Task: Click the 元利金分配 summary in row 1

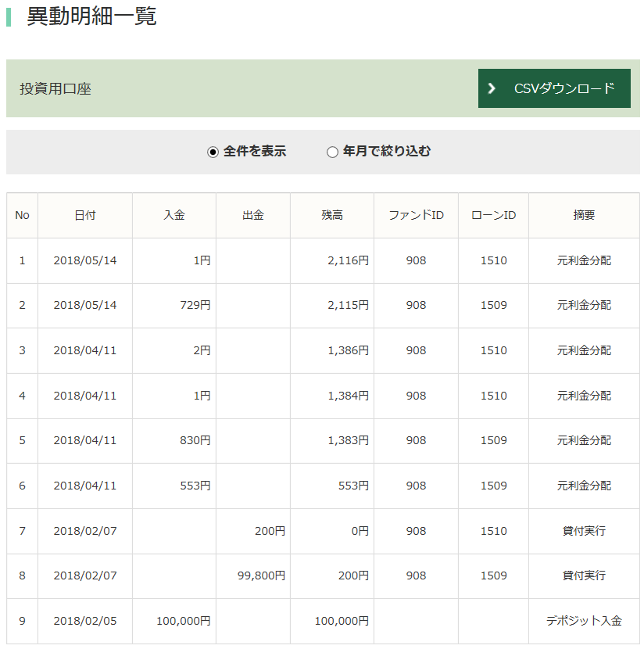Action: tap(584, 260)
